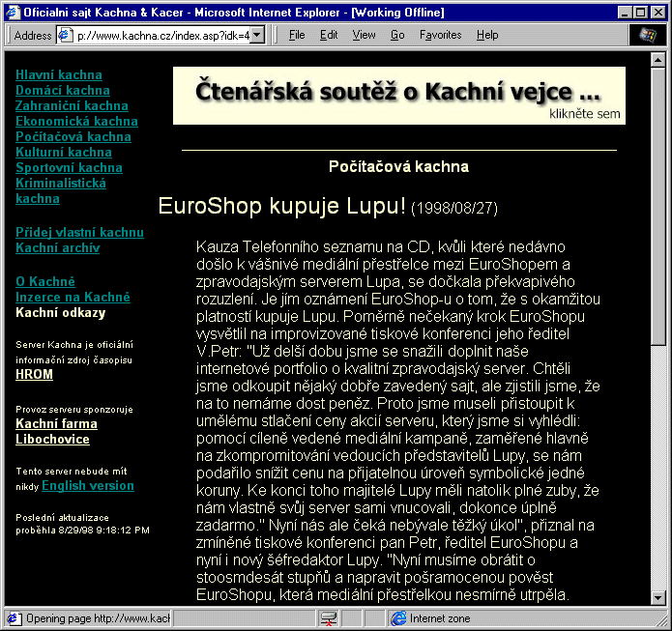Screen dimensions: 672x631
Task: Click Inzerce na Kachně link
Action: pyautogui.click(x=73, y=297)
